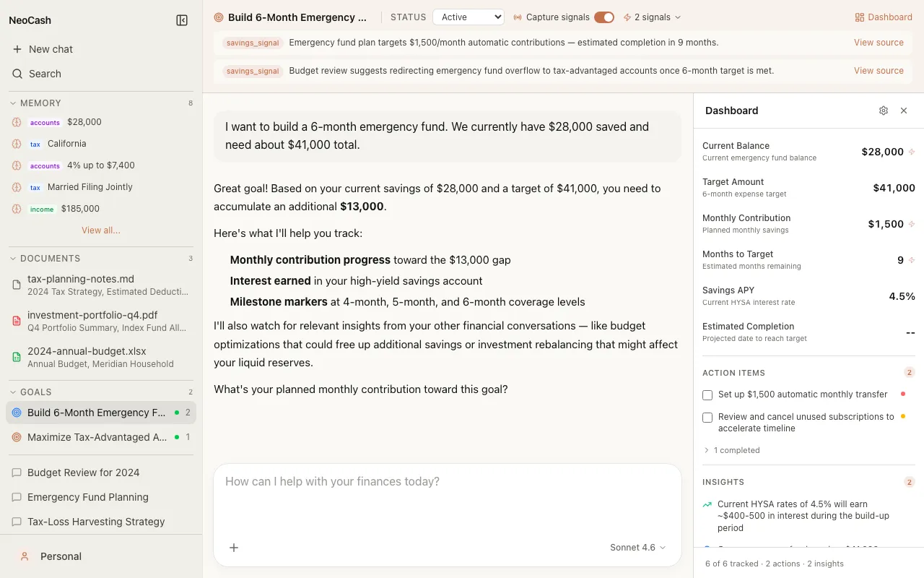
Task: Open Dashboard settings gear
Action: [884, 111]
